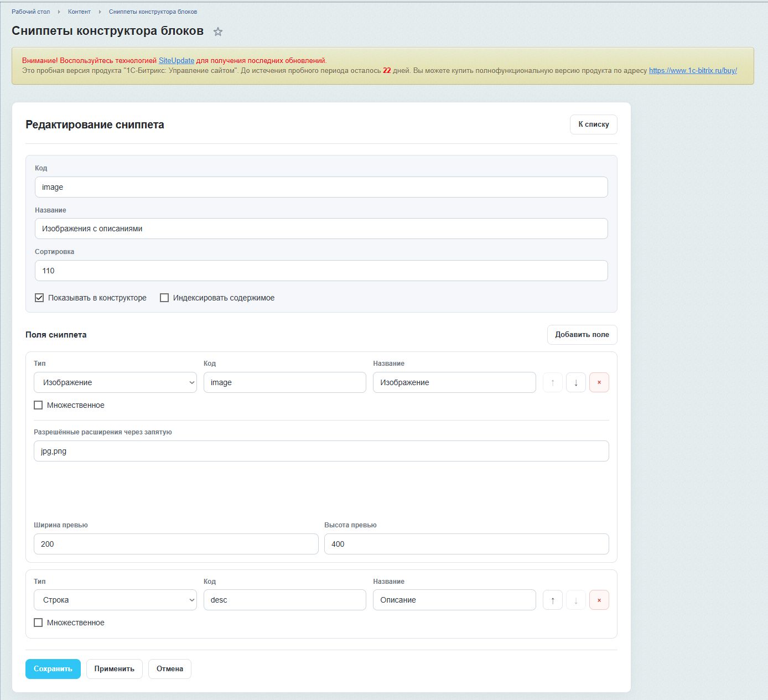This screenshot has width=768, height=700.
Task: Click field name input containing 'Изображение'
Action: (454, 382)
